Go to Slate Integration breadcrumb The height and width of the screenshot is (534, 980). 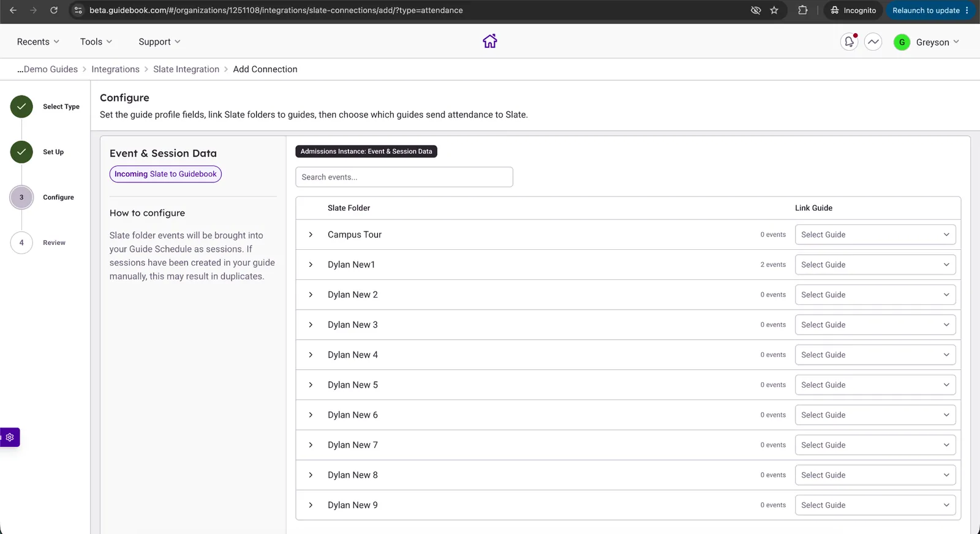(x=186, y=69)
